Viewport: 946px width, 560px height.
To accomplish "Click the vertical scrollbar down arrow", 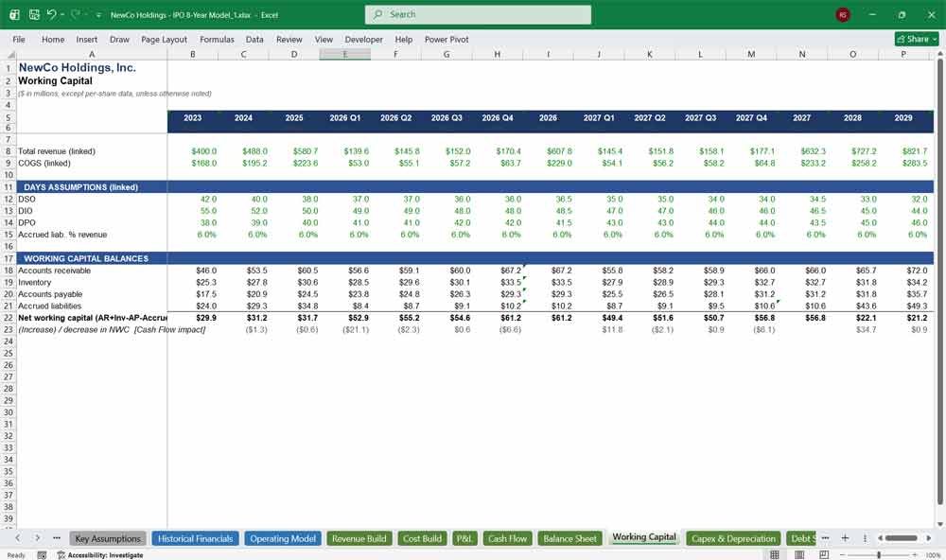I will tap(940, 524).
